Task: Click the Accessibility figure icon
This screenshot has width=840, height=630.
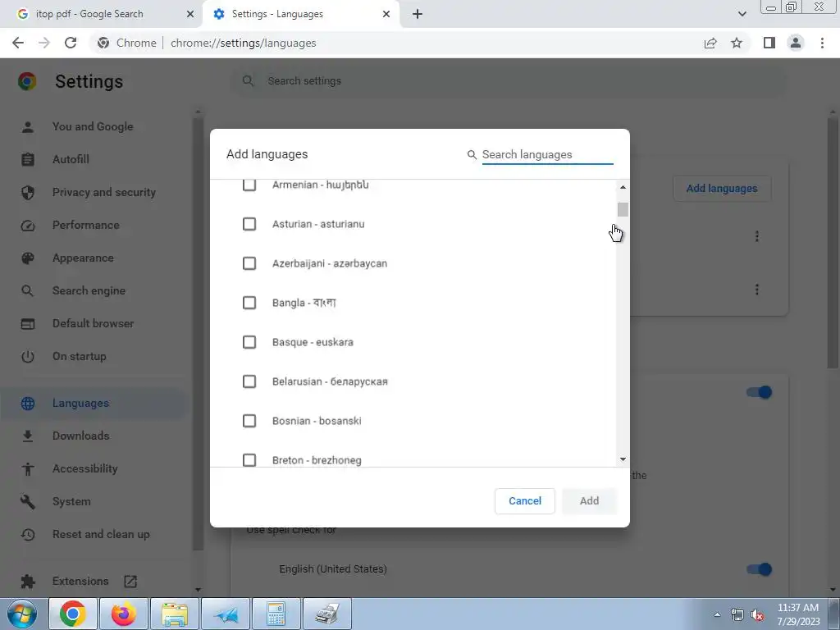Action: point(28,468)
